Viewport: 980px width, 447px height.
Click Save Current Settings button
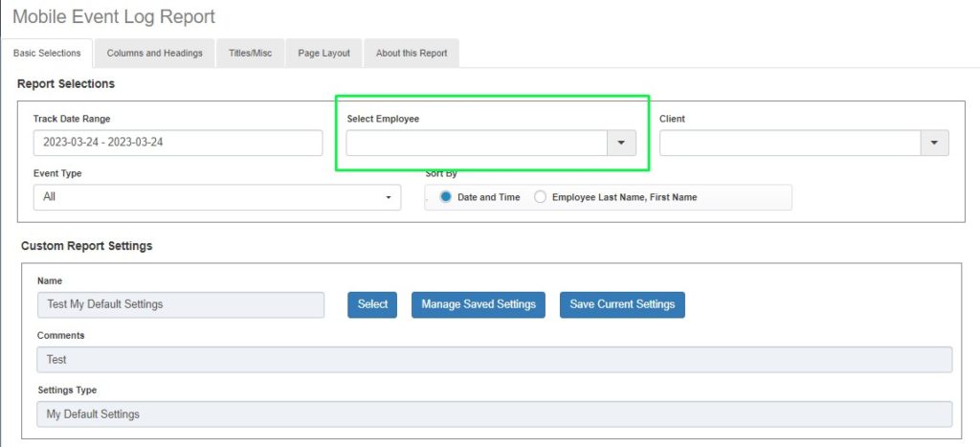622,304
